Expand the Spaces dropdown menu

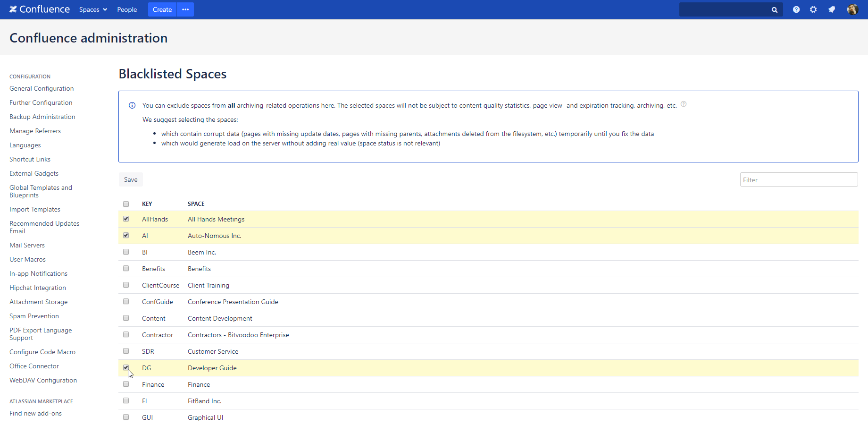coord(93,9)
